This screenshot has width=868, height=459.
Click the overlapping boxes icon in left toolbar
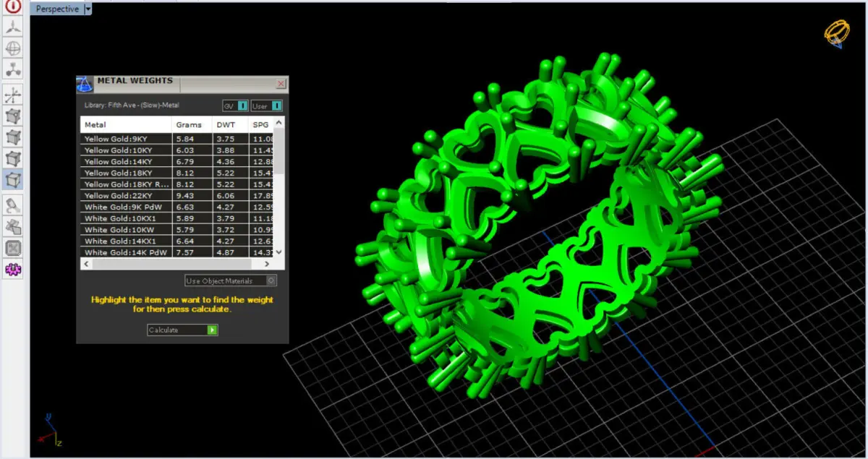(x=13, y=227)
